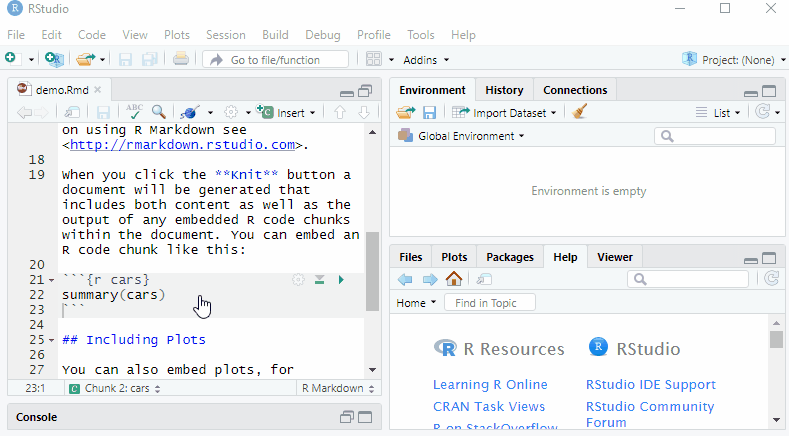Image resolution: width=789 pixels, height=436 pixels.
Task: Click the Help Home house icon
Action: pyautogui.click(x=454, y=278)
